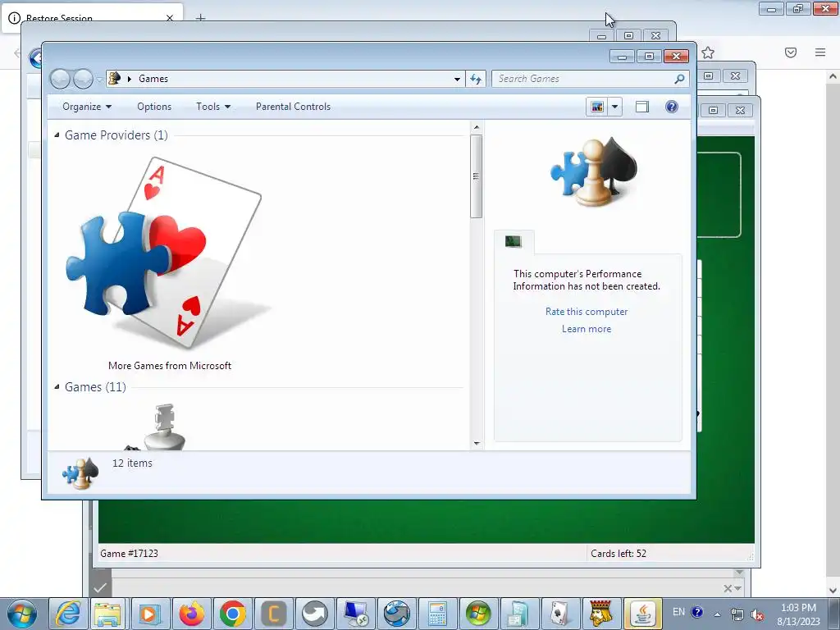Click the EN language indicator in taskbar
Image resolution: width=840 pixels, height=630 pixels.
click(x=678, y=612)
